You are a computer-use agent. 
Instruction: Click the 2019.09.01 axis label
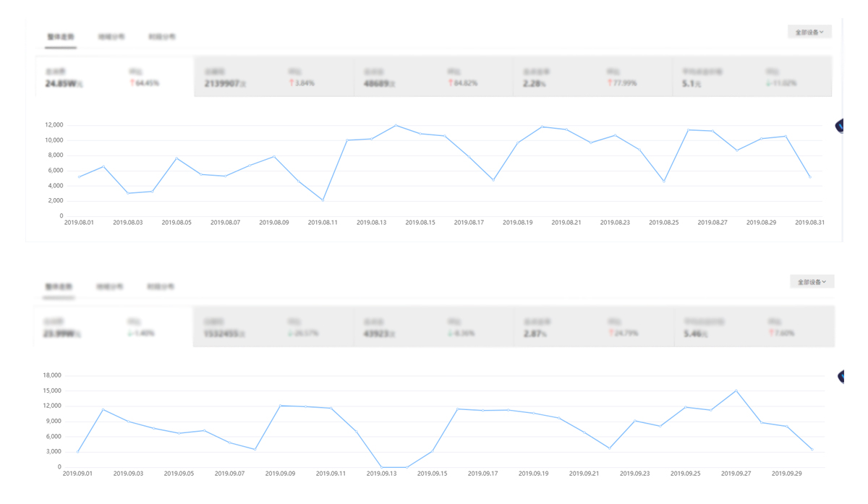78,474
